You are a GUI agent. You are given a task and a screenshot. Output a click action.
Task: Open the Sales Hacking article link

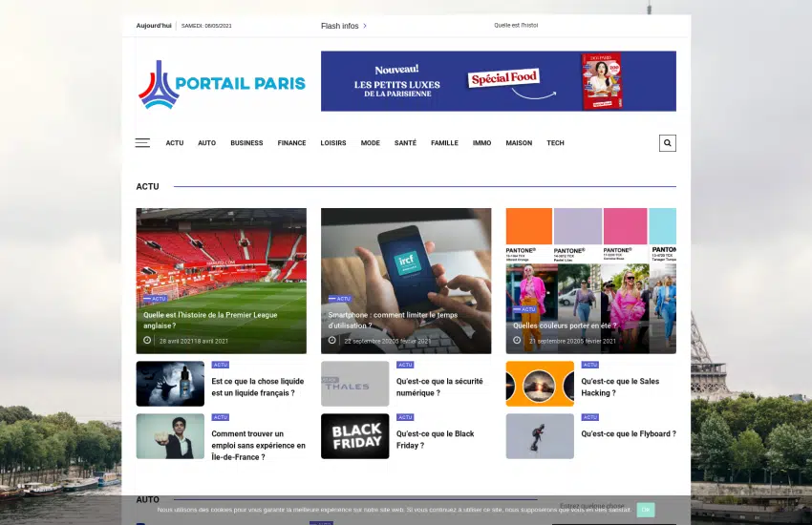(620, 387)
